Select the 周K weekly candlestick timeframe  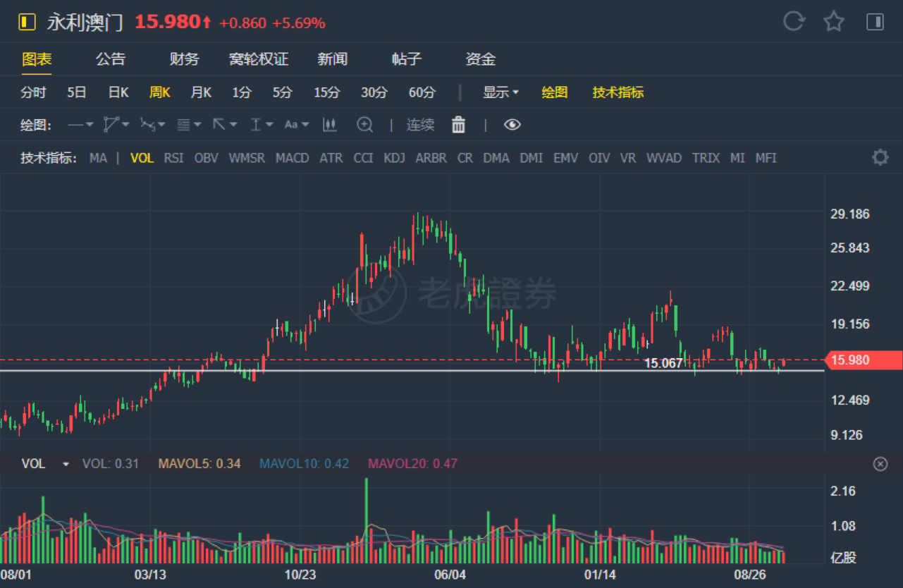coord(160,92)
